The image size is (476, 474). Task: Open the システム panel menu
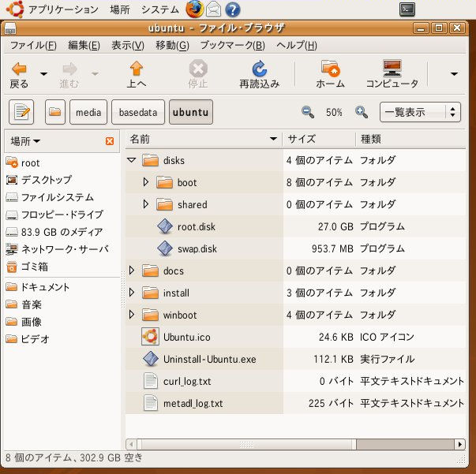(x=160, y=9)
